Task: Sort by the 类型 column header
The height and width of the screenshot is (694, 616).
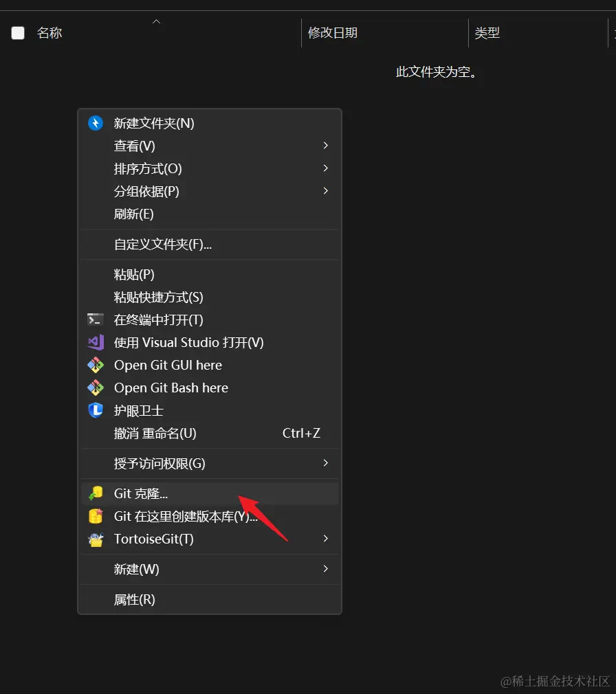Action: pyautogui.click(x=487, y=33)
